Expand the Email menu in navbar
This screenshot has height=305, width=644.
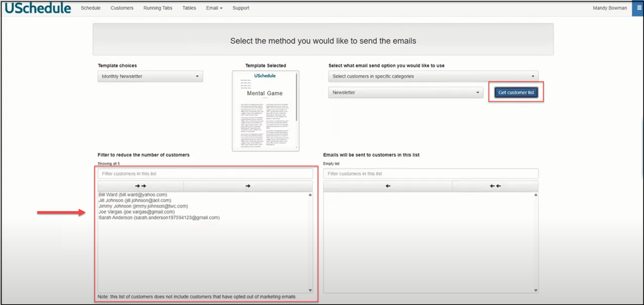coord(214,8)
